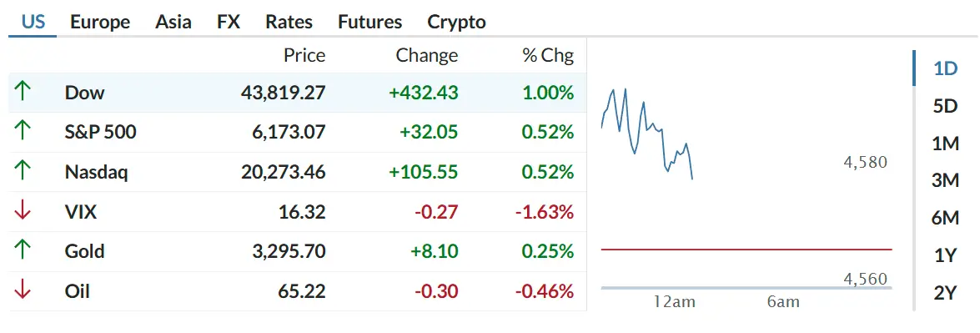Click the green up arrow beside Dow
Screen dimensions: 980x333
(x=23, y=92)
